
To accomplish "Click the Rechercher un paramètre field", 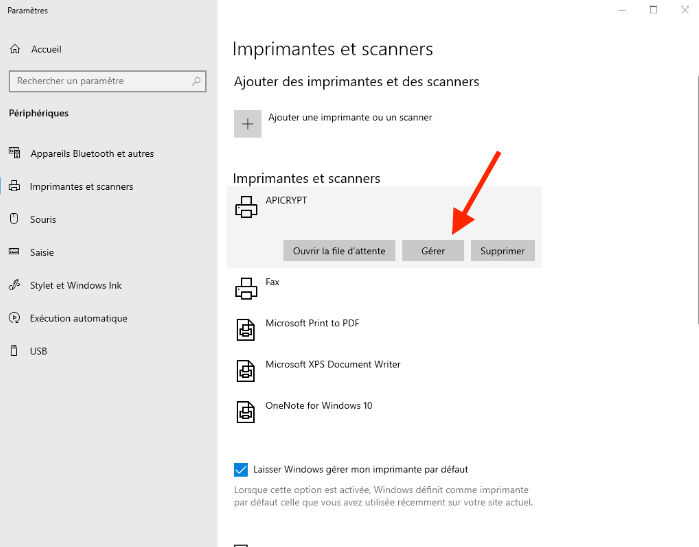I will click(x=107, y=81).
